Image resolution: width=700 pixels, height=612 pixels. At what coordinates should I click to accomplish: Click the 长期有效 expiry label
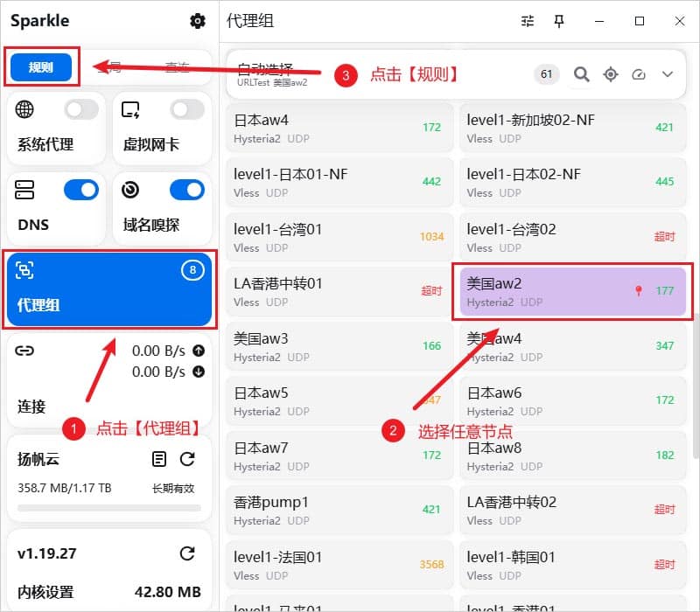point(173,489)
